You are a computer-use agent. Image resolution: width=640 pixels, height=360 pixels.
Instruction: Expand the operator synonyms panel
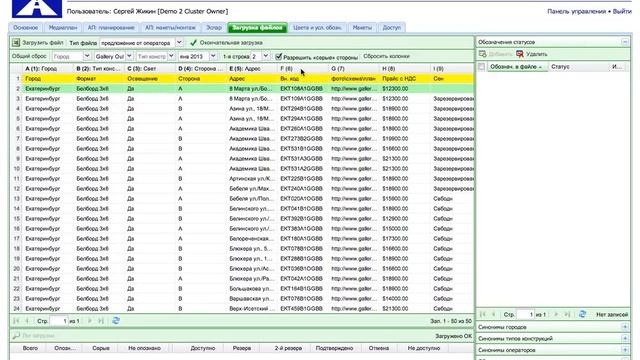[x=625, y=350]
